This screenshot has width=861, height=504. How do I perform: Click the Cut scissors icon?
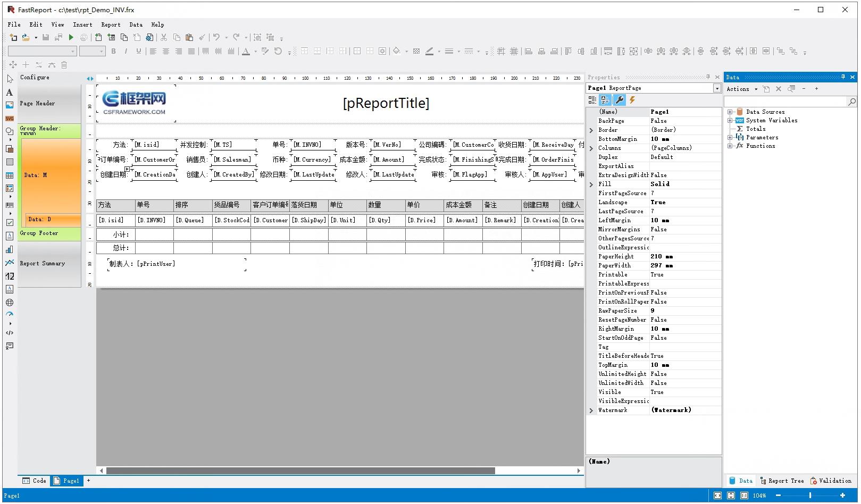(x=164, y=37)
